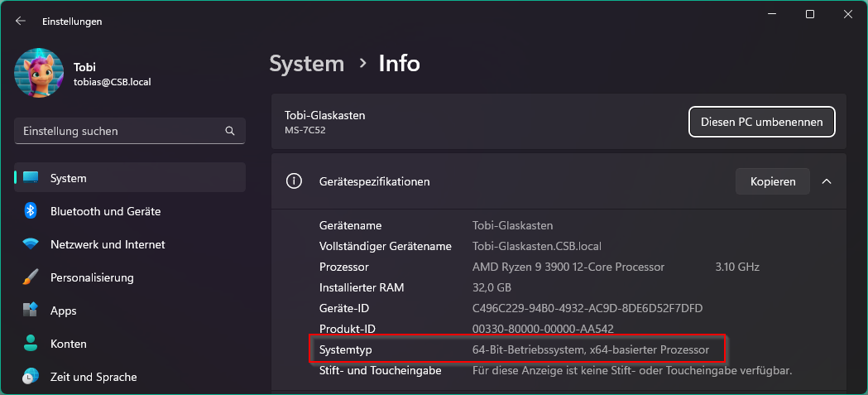This screenshot has width=868, height=395.
Task: Click the 32,0 GB RAM value
Action: point(492,287)
